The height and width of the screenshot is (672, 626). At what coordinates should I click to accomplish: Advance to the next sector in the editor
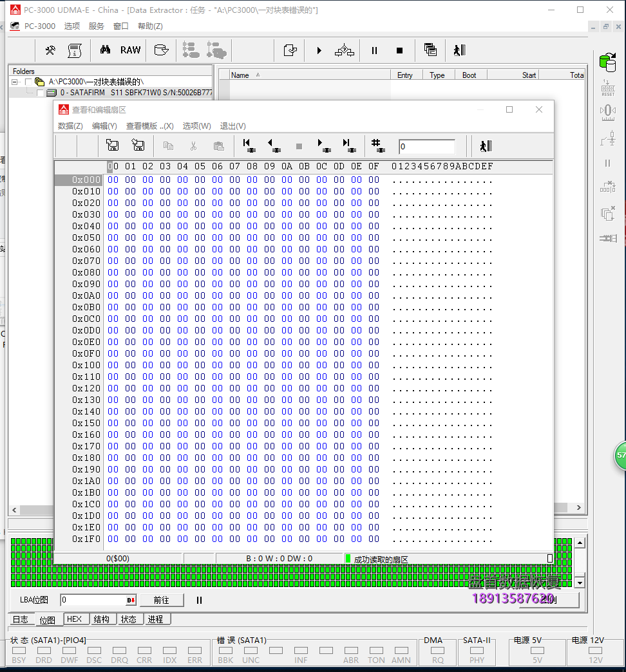[323, 145]
